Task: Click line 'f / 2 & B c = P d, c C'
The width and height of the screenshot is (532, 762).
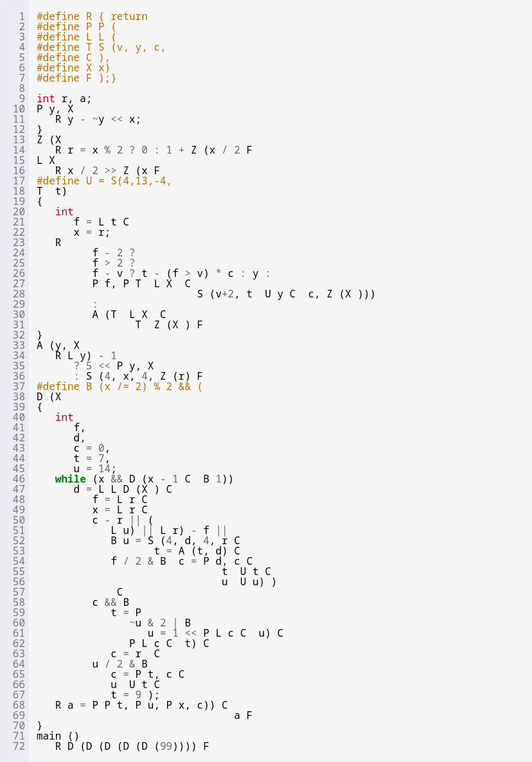Action: coord(181,562)
